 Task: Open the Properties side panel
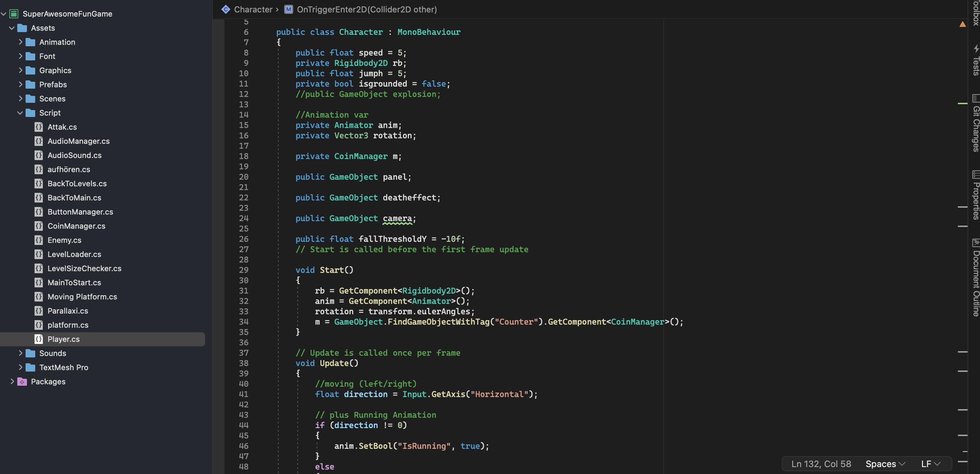pyautogui.click(x=976, y=195)
